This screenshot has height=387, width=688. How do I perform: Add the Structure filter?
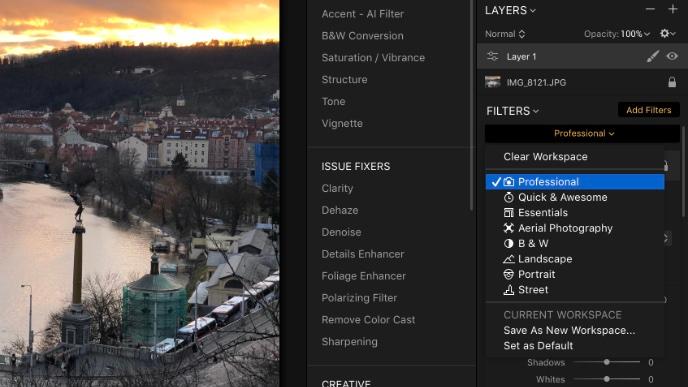[344, 80]
